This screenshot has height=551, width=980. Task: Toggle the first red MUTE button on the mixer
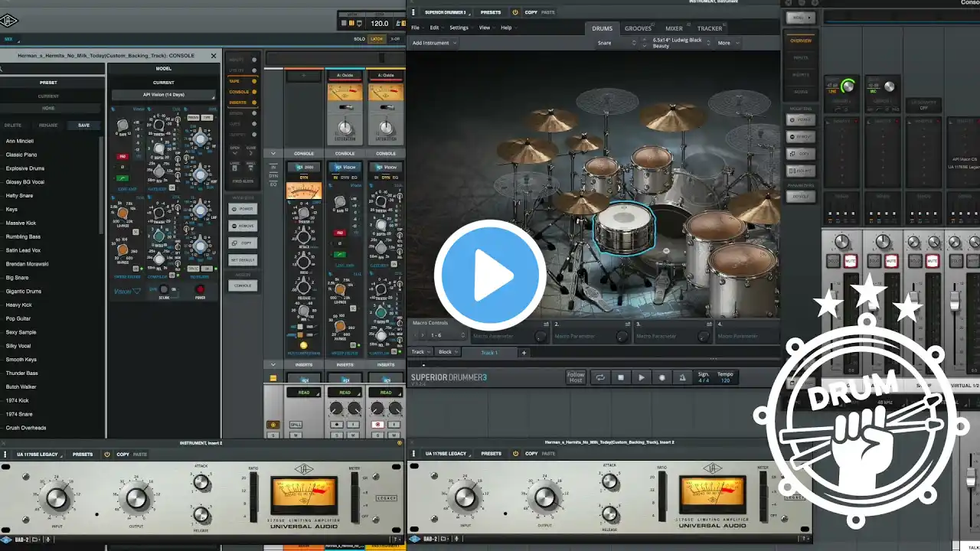coord(851,261)
